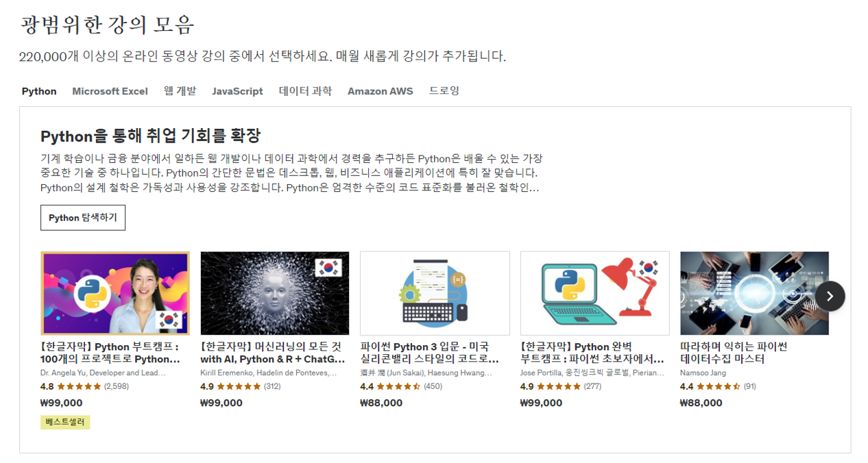Keep the Python tab selected
The width and height of the screenshot is (868, 463).
pyautogui.click(x=39, y=90)
